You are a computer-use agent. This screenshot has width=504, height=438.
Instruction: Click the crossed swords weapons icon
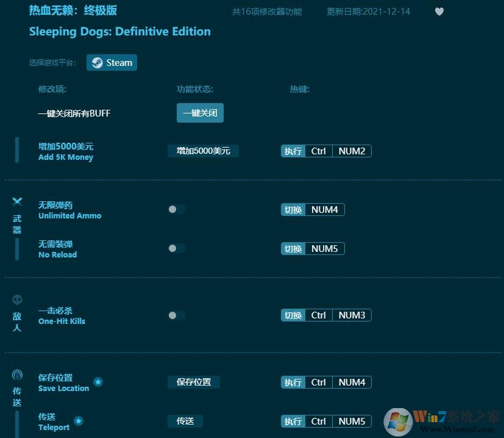[x=17, y=202]
